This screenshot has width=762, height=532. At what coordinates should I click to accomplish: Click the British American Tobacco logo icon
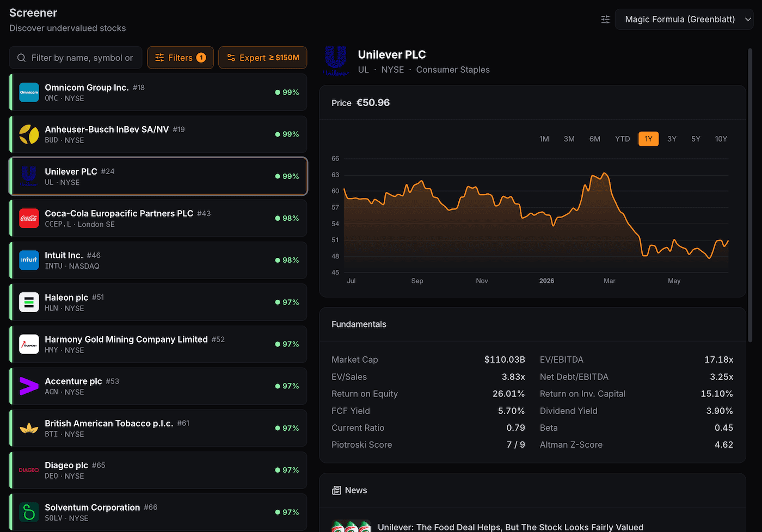(x=29, y=428)
